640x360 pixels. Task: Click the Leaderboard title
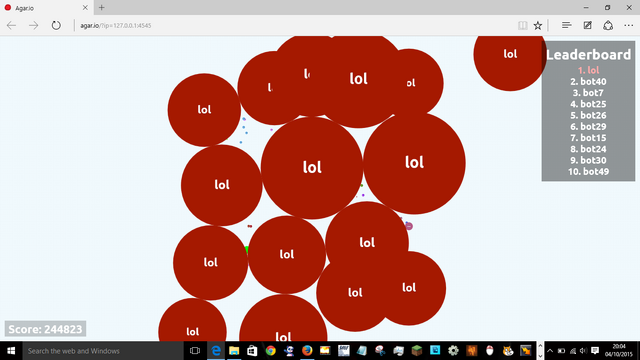(x=589, y=55)
